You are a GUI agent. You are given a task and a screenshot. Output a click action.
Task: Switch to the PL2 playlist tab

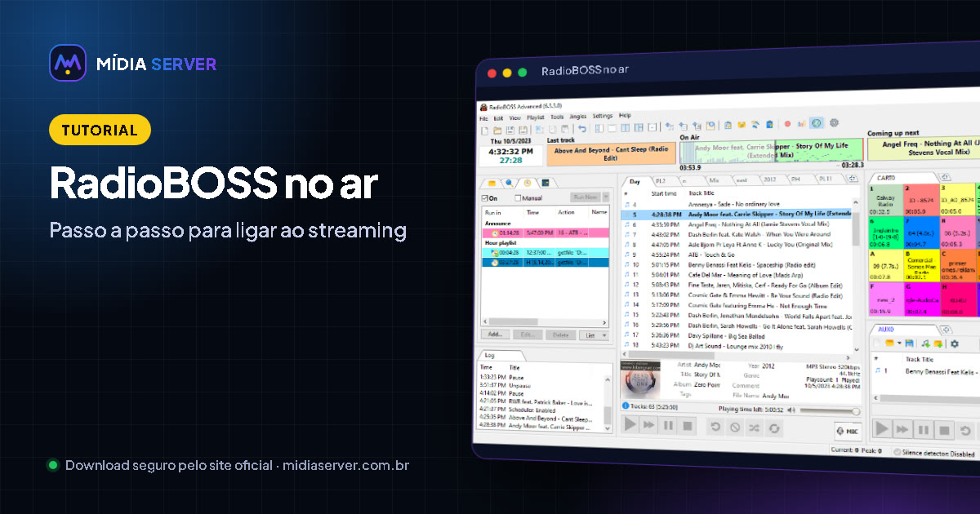point(661,180)
